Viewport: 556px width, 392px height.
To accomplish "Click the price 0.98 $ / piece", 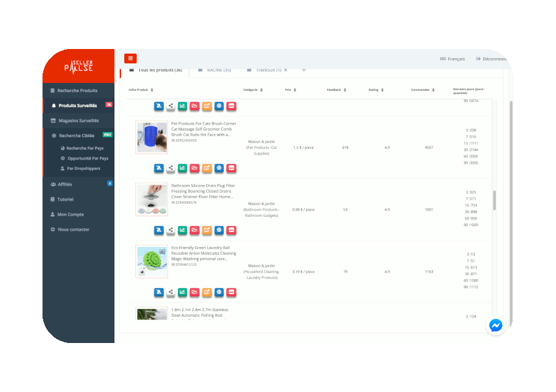I will point(303,210).
